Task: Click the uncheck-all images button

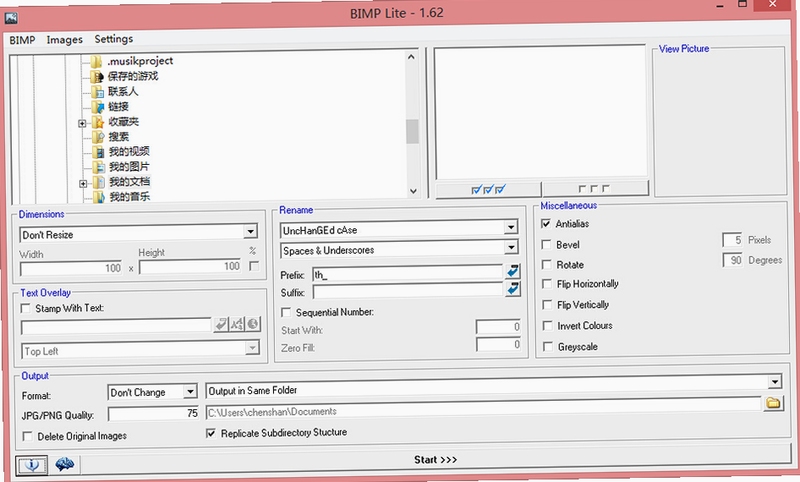Action: pyautogui.click(x=595, y=189)
